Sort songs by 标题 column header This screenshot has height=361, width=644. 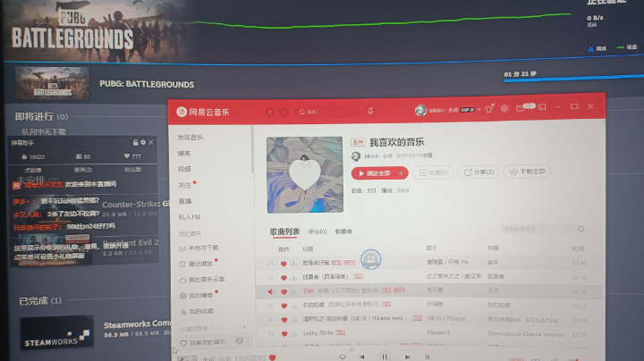click(x=308, y=249)
